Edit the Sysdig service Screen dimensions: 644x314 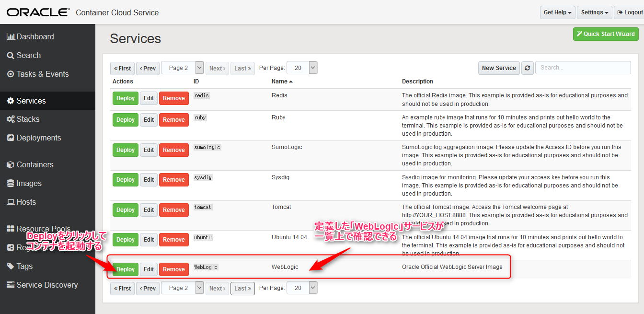point(149,180)
